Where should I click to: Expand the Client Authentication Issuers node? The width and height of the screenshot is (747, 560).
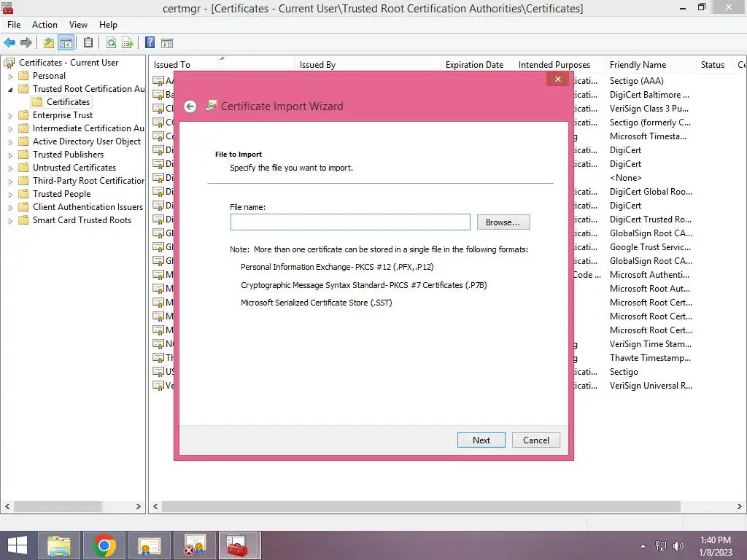point(10,207)
